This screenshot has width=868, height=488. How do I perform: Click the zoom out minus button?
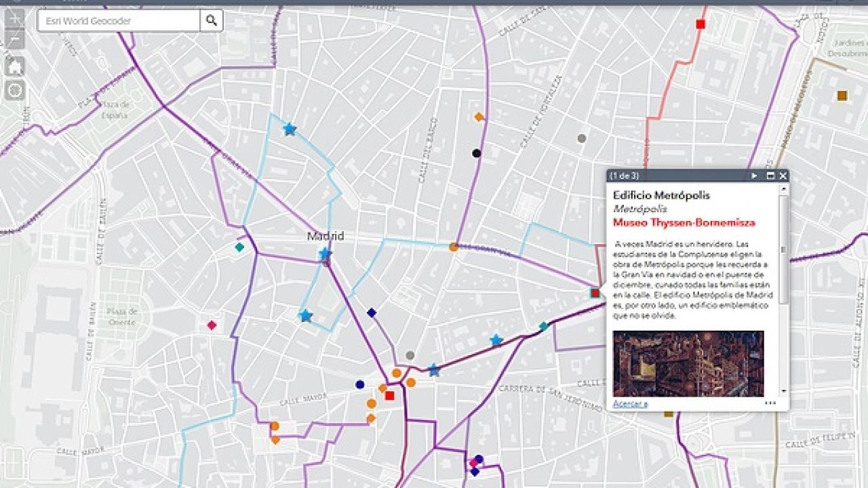(15, 41)
